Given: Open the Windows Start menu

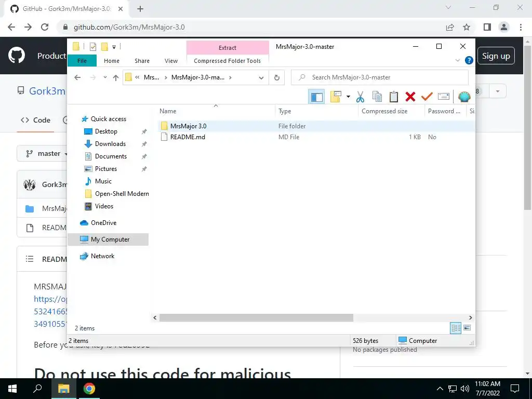Looking at the screenshot, I should point(12,389).
